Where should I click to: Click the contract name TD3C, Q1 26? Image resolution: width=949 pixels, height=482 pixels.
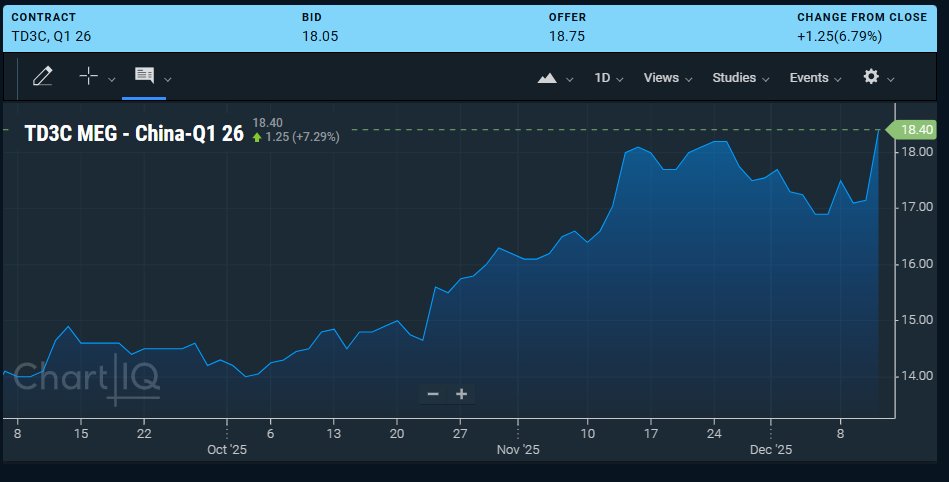[x=51, y=36]
